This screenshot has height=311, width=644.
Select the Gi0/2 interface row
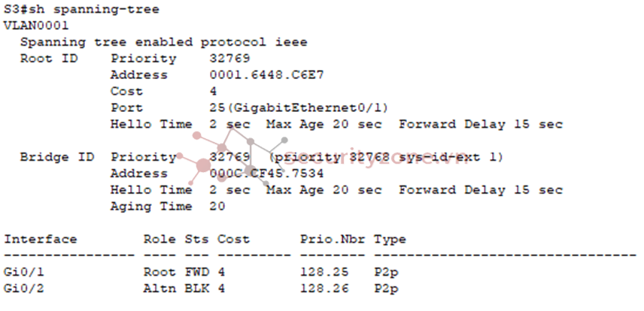tap(202, 288)
